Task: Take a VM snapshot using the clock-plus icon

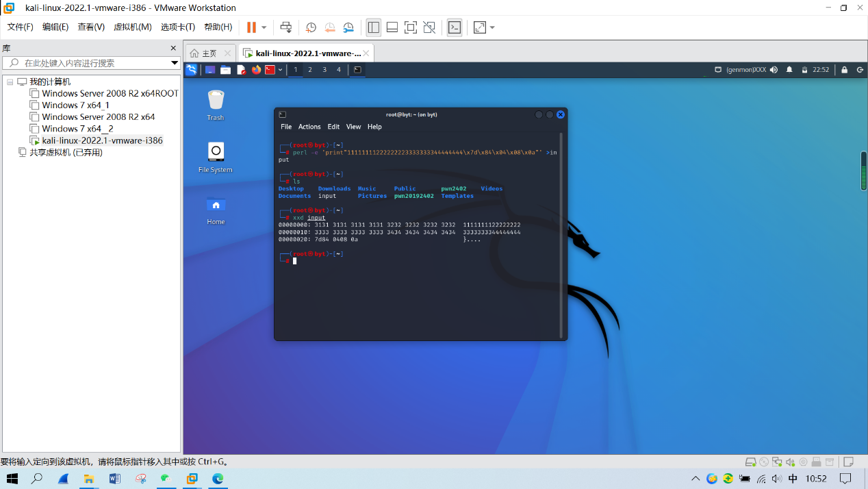Action: point(311,27)
